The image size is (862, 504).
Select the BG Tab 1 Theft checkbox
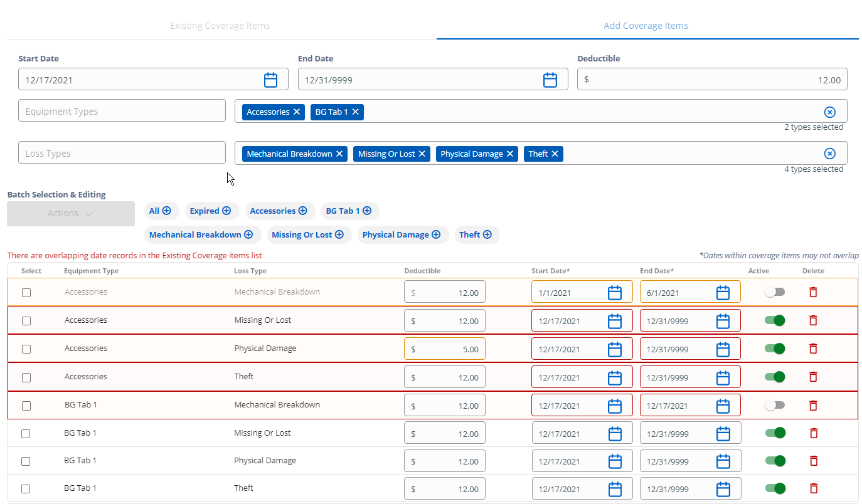click(26, 489)
